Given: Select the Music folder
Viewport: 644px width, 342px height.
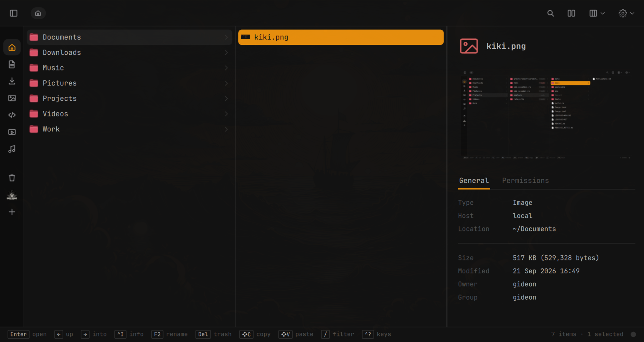Looking at the screenshot, I should click(129, 68).
